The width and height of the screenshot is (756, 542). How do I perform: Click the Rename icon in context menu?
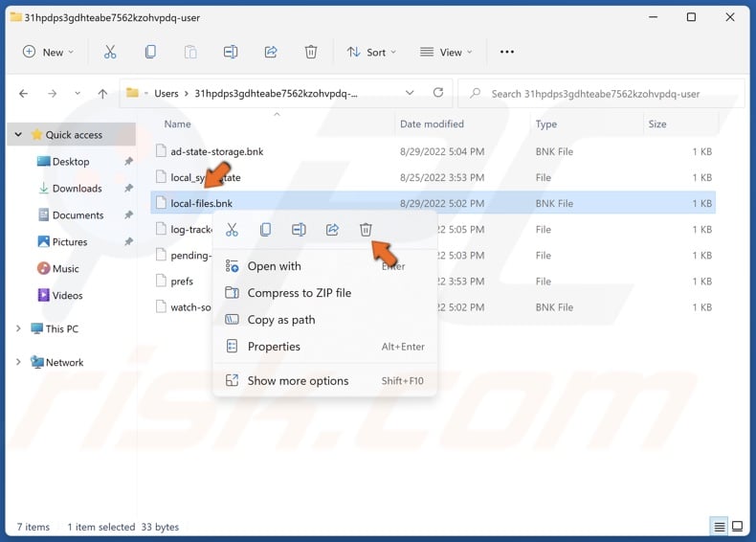(299, 230)
